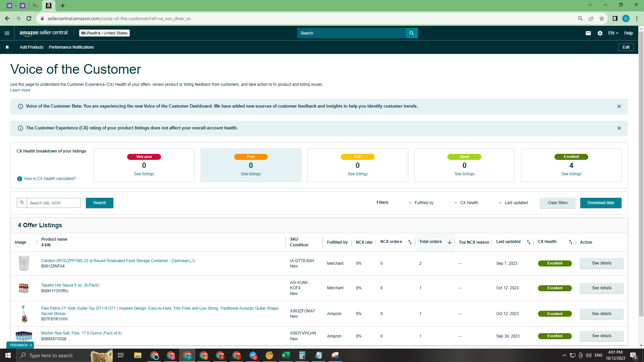Screen dimensions: 644x362
Task: Click the Seller Central header search box
Action: [352, 33]
